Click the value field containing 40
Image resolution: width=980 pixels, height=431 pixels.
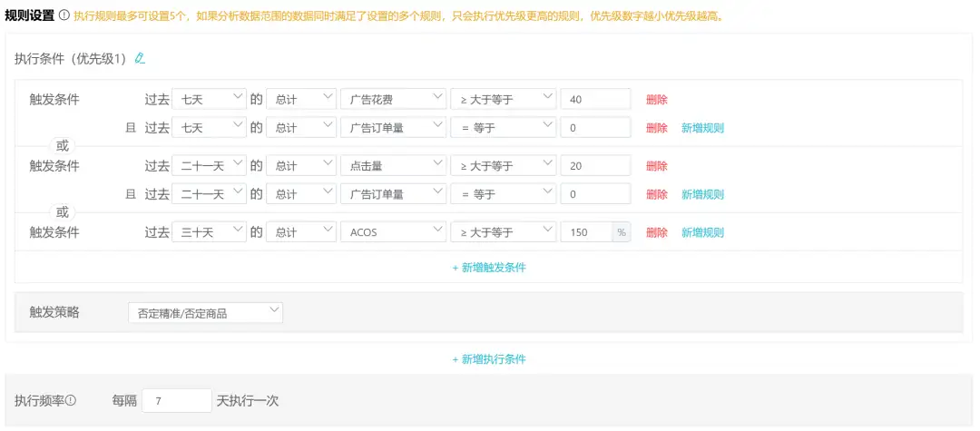[x=595, y=99]
